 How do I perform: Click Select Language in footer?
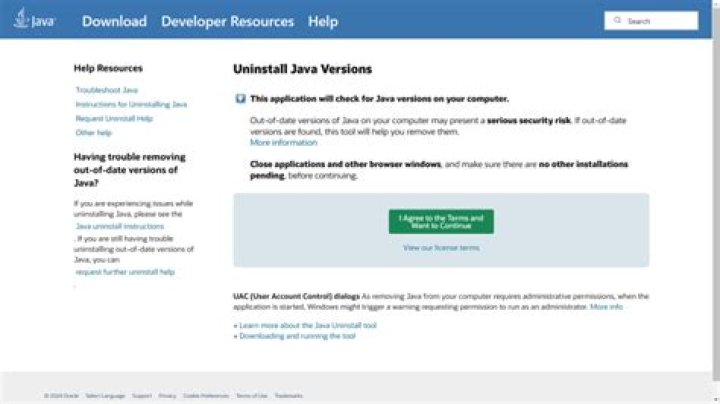coord(105,396)
